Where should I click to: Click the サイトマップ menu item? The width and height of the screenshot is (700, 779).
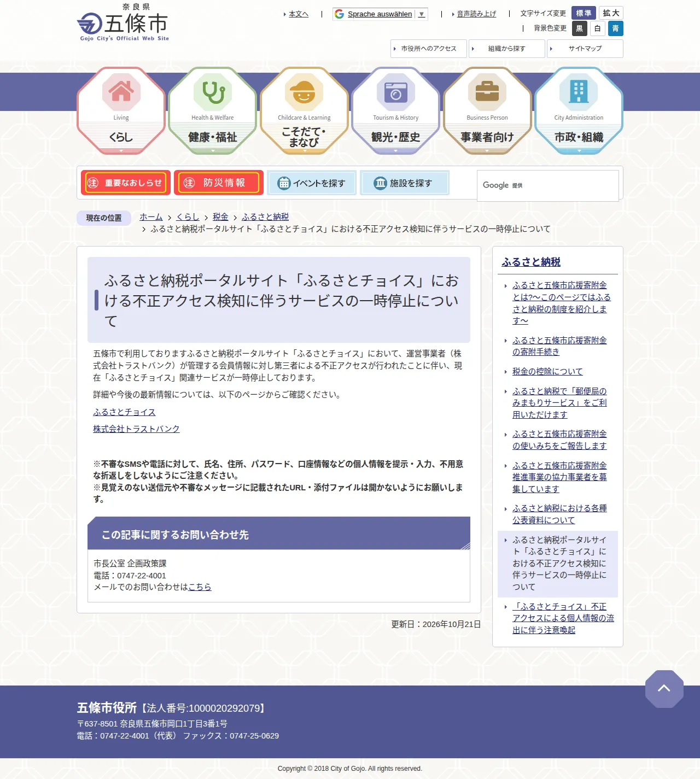[585, 49]
